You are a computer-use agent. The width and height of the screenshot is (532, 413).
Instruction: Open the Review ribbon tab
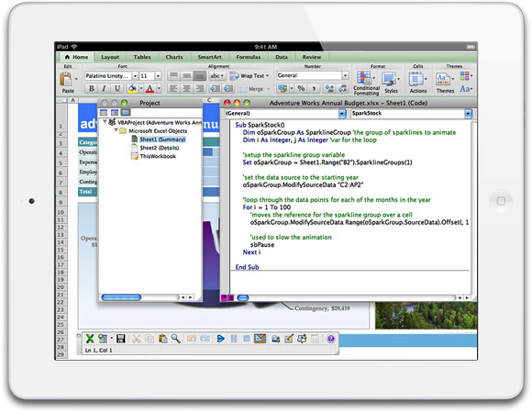point(312,57)
